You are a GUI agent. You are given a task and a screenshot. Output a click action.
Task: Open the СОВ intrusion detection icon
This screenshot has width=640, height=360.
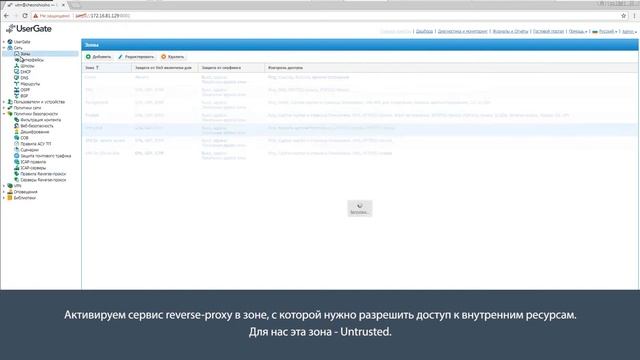tap(17, 138)
